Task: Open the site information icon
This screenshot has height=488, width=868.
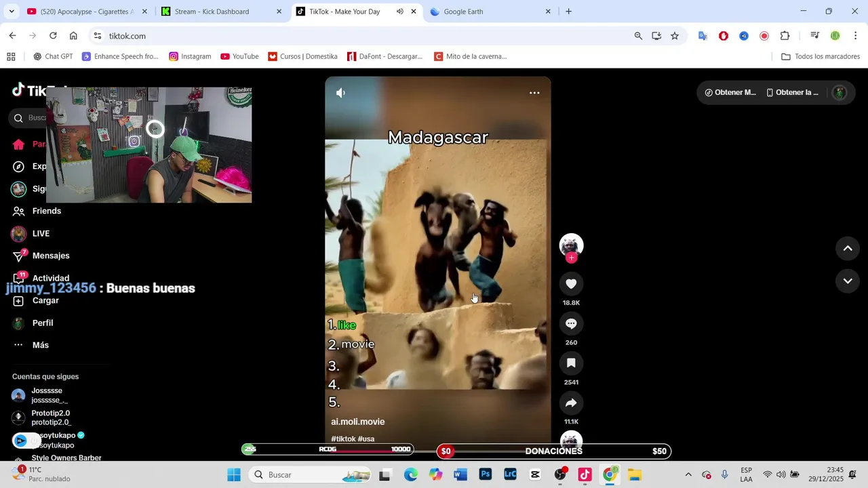Action: pyautogui.click(x=98, y=36)
